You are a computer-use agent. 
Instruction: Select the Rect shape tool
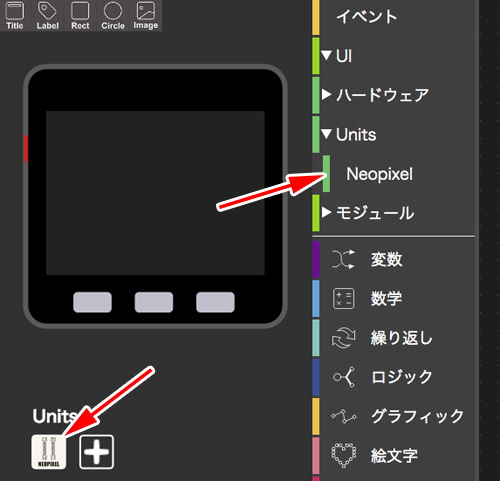pyautogui.click(x=80, y=15)
